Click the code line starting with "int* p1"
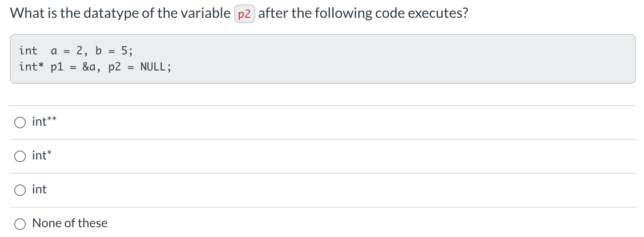 pos(95,67)
